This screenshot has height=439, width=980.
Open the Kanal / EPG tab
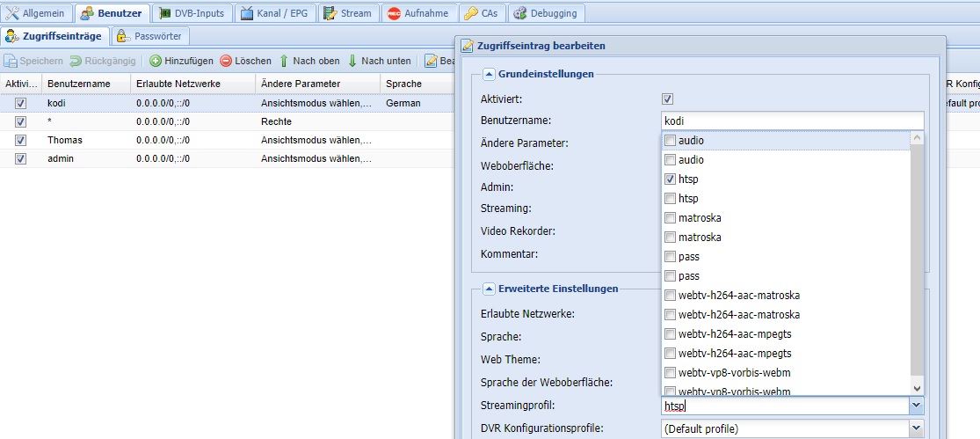click(x=275, y=12)
